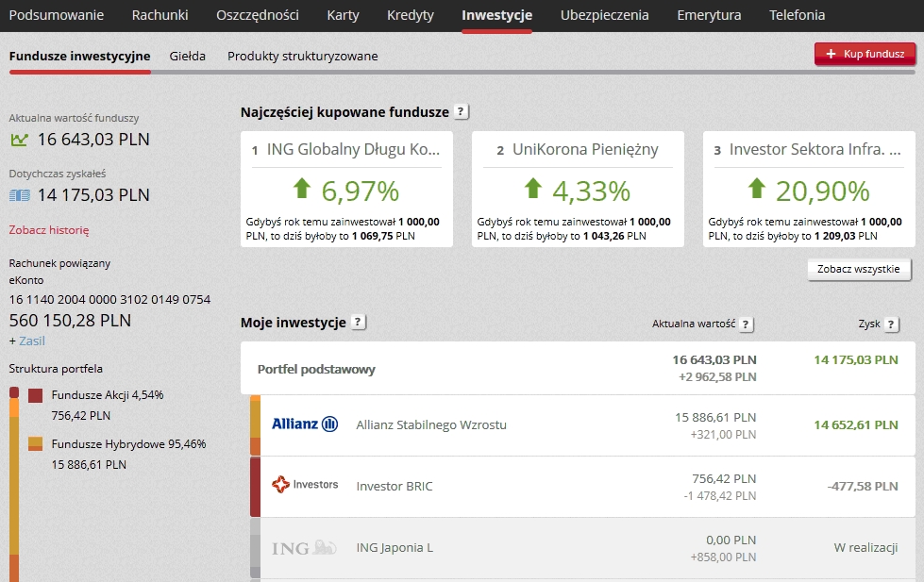
Task: Switch to Produkty strukturyzowane tab
Action: pos(303,56)
